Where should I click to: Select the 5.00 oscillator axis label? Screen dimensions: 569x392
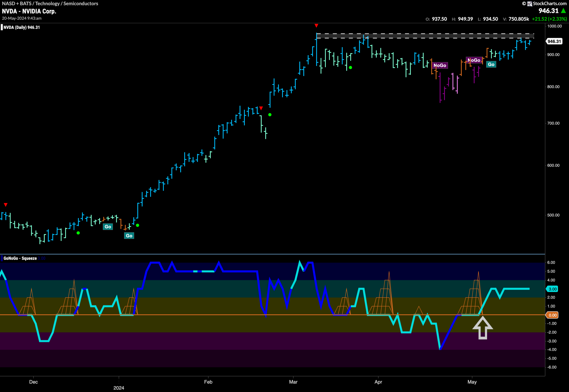551,271
